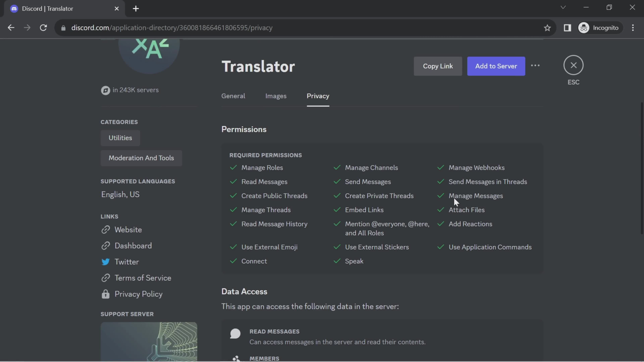Click the ESC close circle icon
Image resolution: width=644 pixels, height=362 pixels.
pos(573,65)
